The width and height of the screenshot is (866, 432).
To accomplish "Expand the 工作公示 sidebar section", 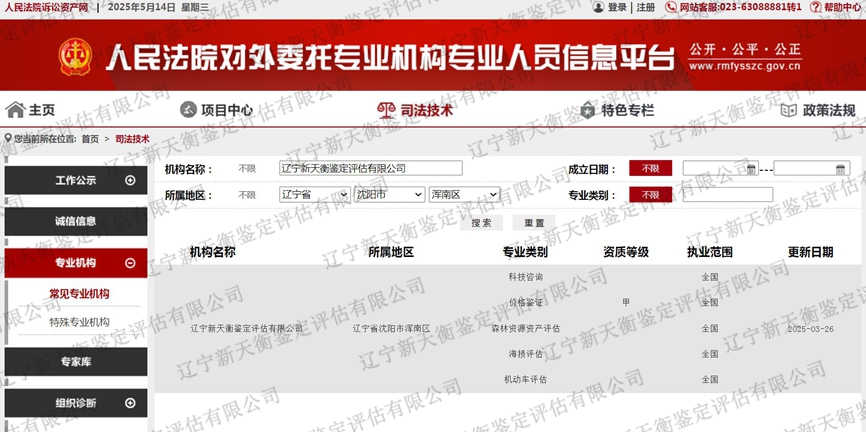I will point(130,181).
